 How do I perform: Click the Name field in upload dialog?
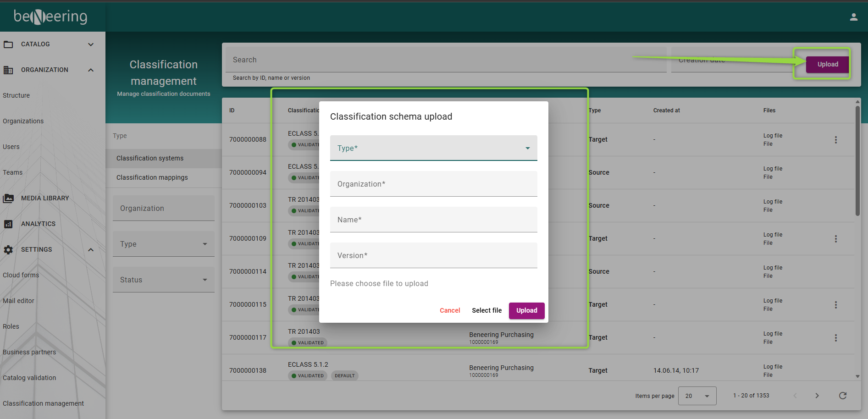click(x=433, y=220)
